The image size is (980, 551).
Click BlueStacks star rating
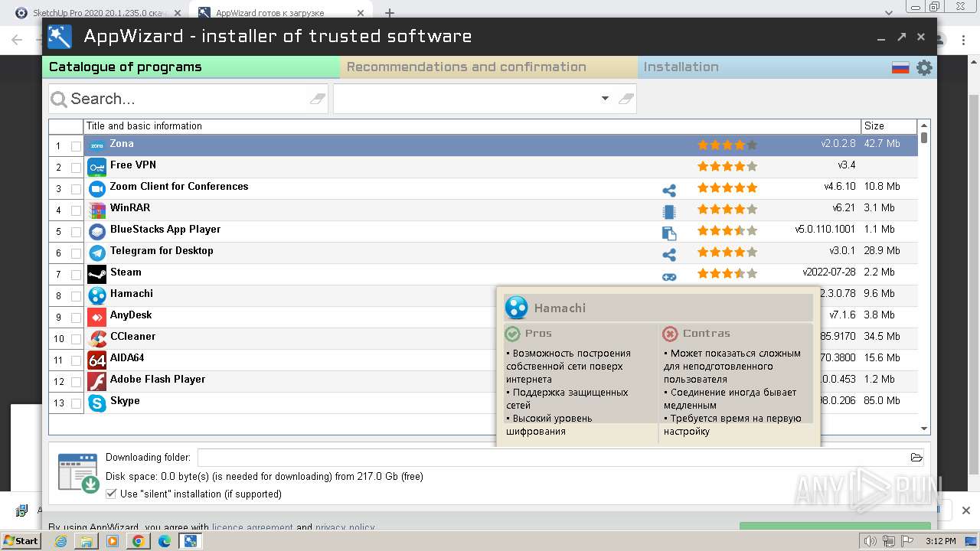(727, 230)
